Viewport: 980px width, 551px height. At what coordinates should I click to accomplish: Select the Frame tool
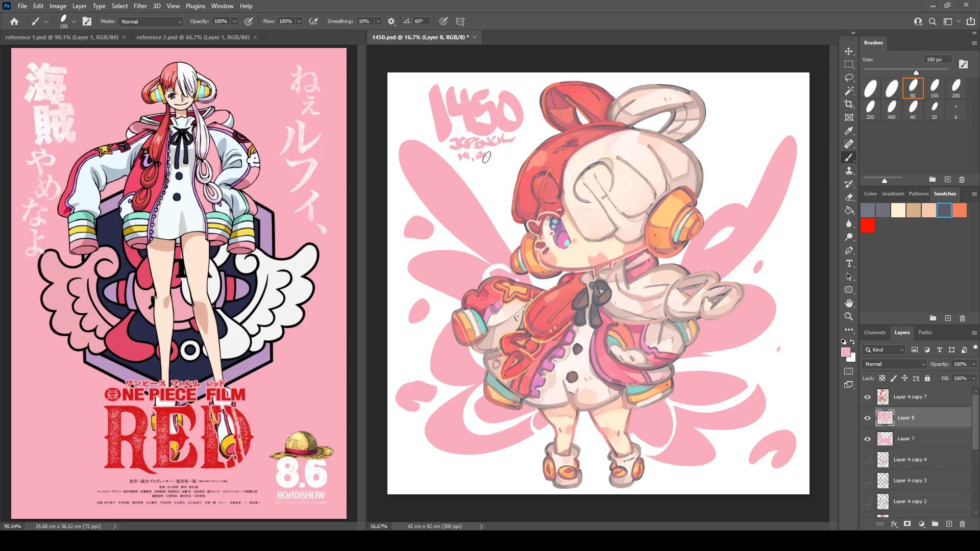click(x=849, y=118)
